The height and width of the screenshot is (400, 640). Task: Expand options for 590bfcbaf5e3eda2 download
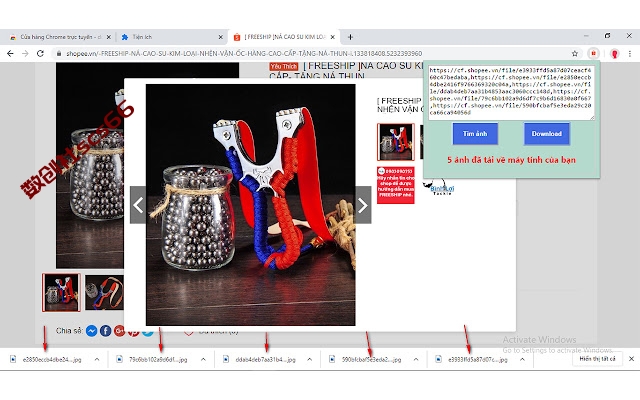(416, 360)
